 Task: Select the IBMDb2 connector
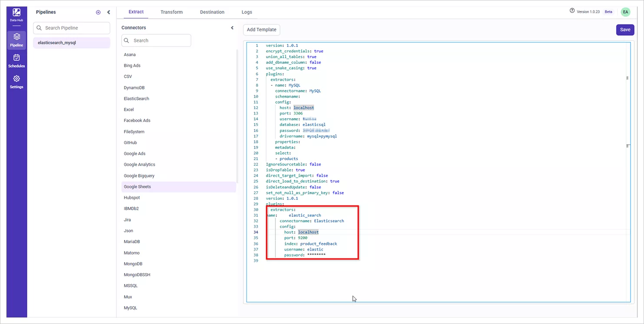coord(179,208)
